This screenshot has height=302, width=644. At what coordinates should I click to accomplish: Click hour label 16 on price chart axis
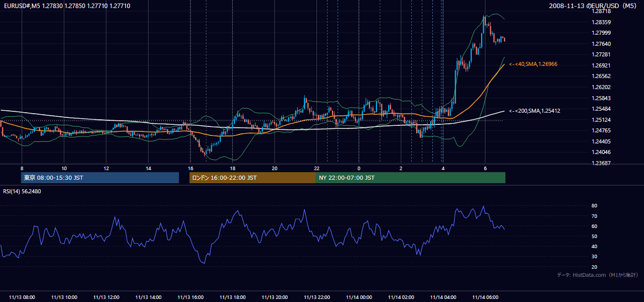[190, 168]
